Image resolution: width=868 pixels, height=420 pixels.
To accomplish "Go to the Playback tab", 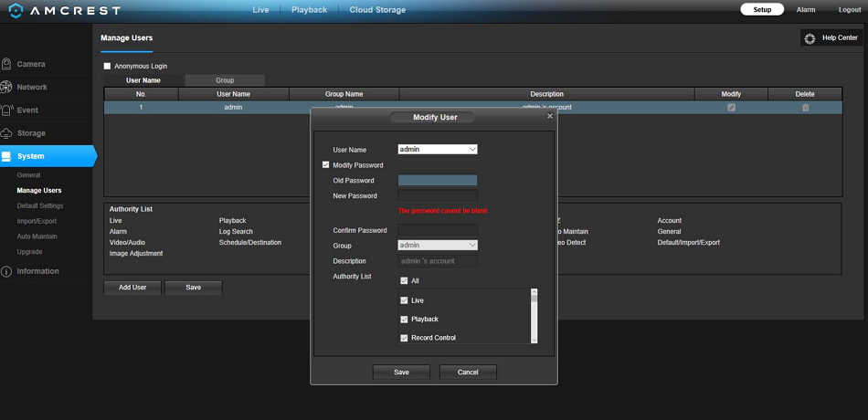I will (x=309, y=10).
